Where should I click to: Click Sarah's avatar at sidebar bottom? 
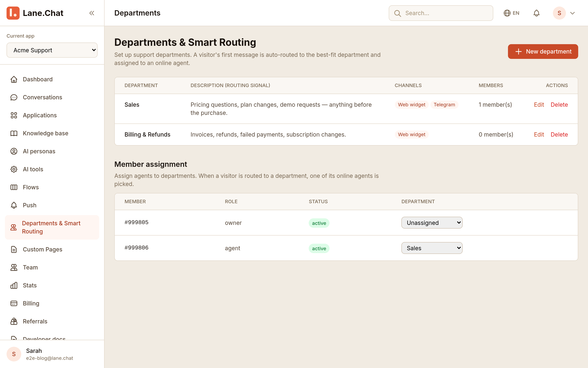14,354
